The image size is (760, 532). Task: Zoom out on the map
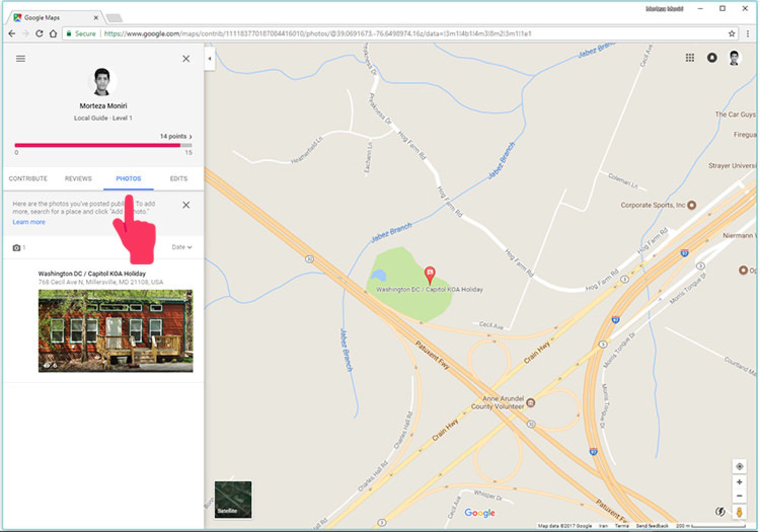[739, 496]
